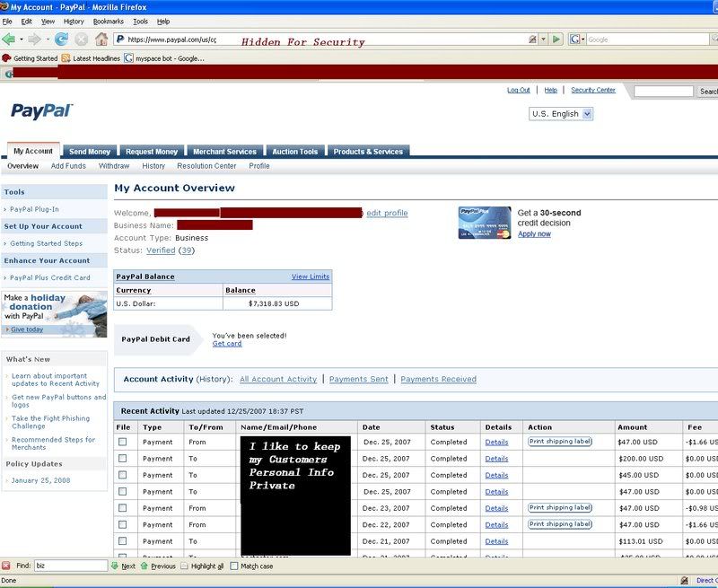Click the Log Out link
Image resolution: width=718 pixels, height=588 pixels.
519,90
